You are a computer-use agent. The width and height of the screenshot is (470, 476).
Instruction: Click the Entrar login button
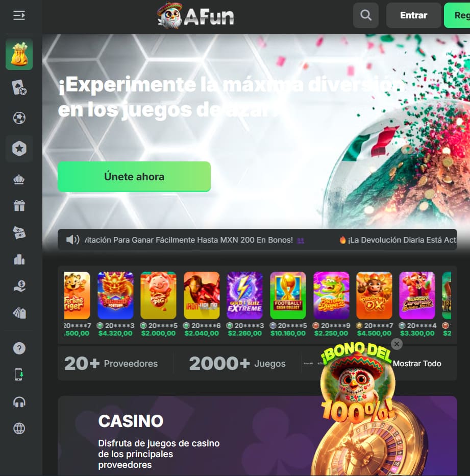[x=413, y=15]
